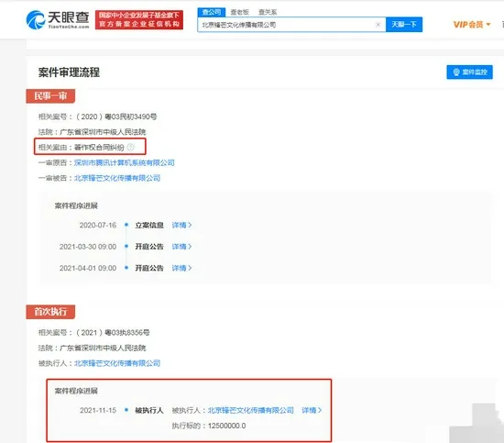Open plaintiff 深圳市腾讯计算机系统有限公司 link

[125, 162]
